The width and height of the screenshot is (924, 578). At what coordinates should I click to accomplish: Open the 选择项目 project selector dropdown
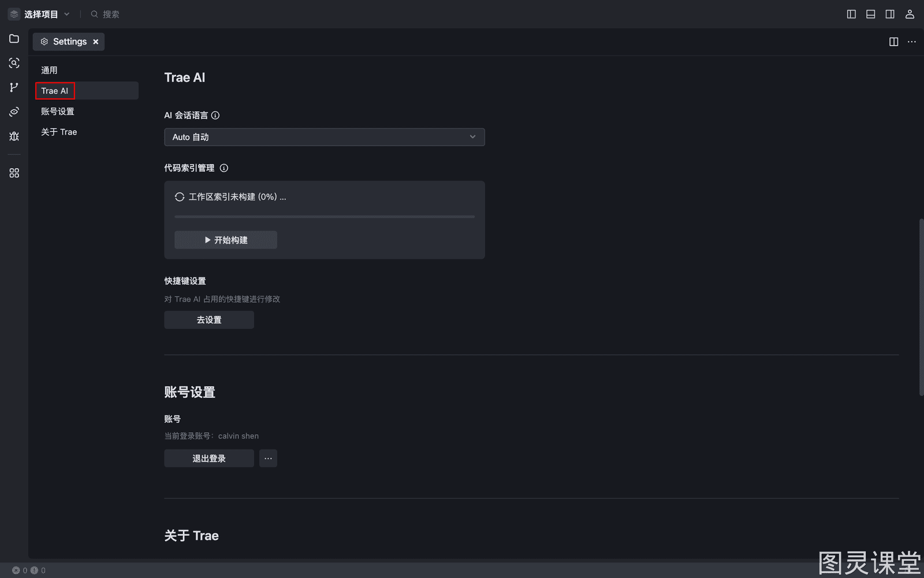point(39,14)
